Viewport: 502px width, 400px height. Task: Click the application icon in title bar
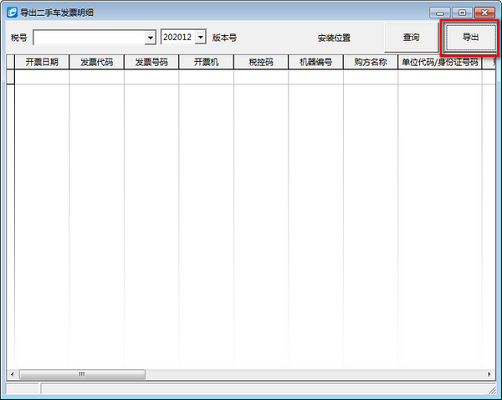tap(12, 12)
